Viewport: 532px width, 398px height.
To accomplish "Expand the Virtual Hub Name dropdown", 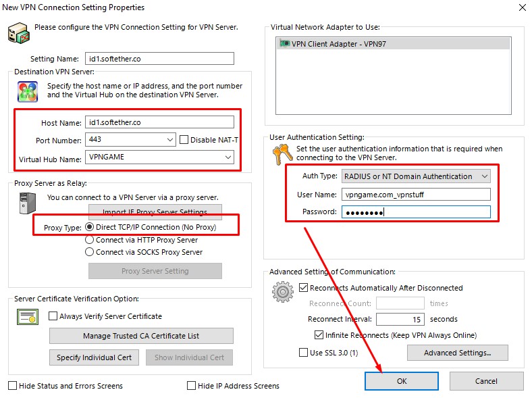I will coord(228,157).
